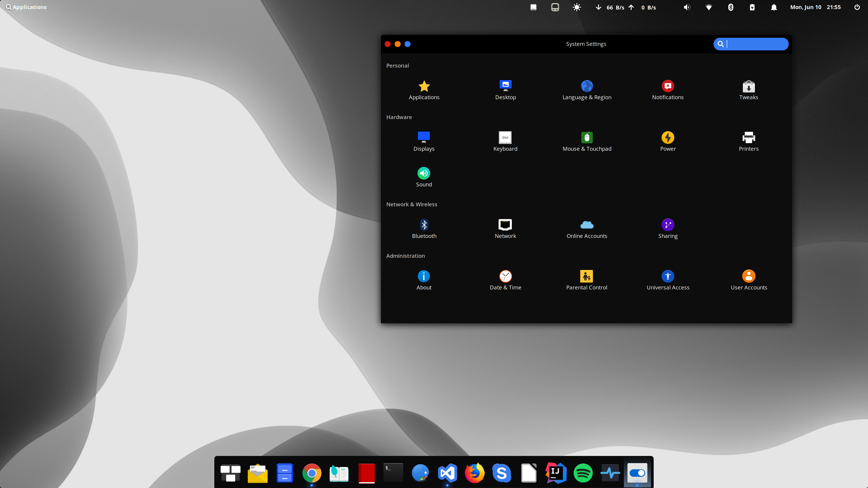Image resolution: width=868 pixels, height=488 pixels.
Task: Open Universal Access settings
Action: (668, 280)
